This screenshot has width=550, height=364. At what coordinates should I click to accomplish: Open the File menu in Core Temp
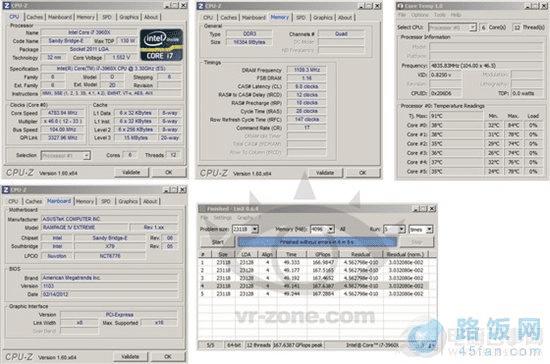pos(402,15)
